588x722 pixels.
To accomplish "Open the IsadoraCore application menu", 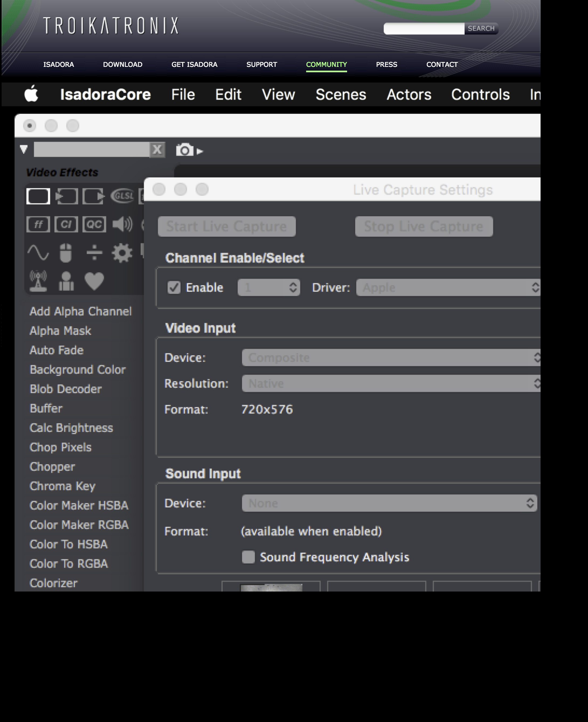I will 105,95.
